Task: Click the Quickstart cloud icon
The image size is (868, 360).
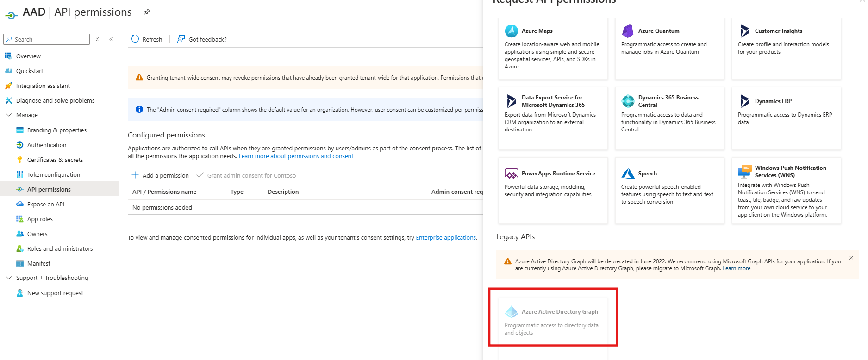Action: [x=8, y=71]
